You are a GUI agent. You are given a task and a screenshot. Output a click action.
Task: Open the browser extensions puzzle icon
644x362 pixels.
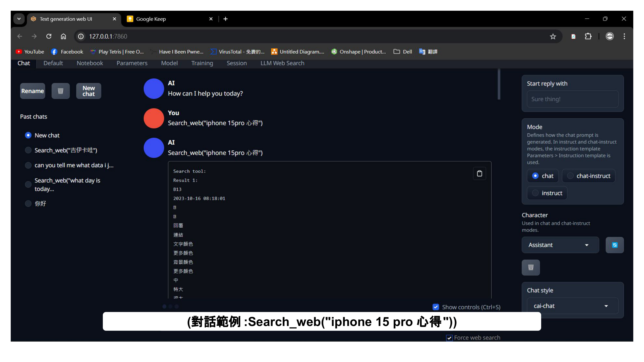(x=588, y=36)
